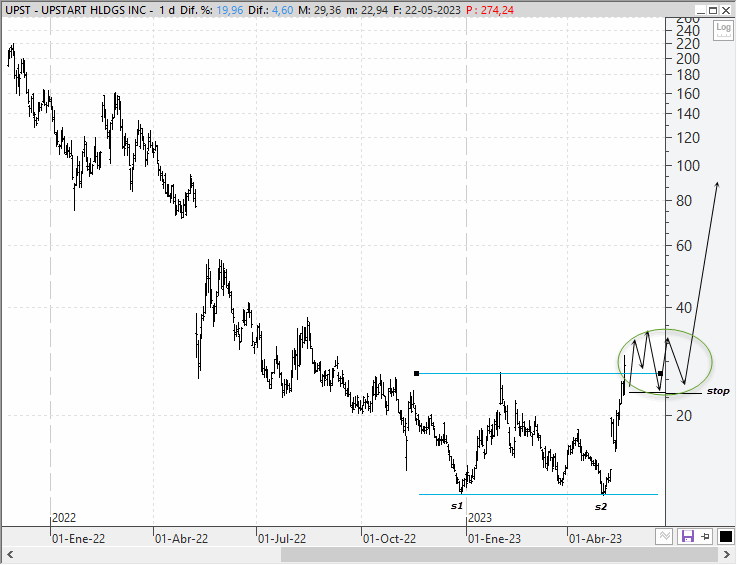The height and width of the screenshot is (565, 737).
Task: Click the 'm: 22,94' minimum value
Action: click(x=367, y=10)
